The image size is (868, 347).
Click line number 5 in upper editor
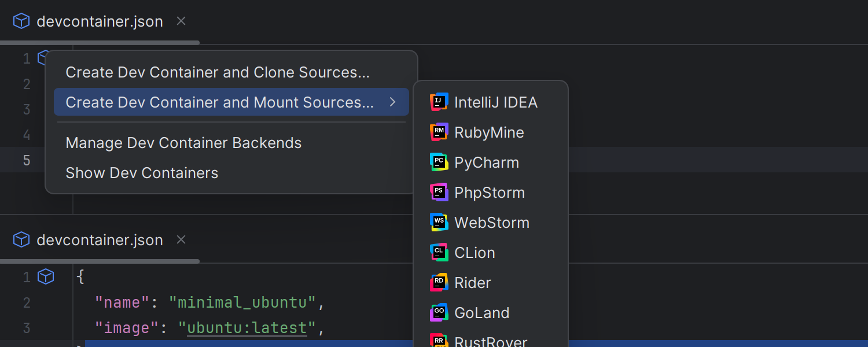[27, 160]
